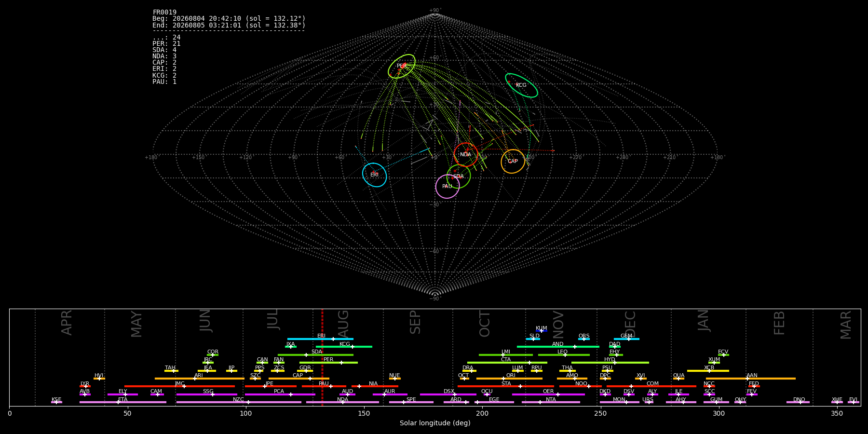Click the red NDA radiant circle

click(466, 155)
